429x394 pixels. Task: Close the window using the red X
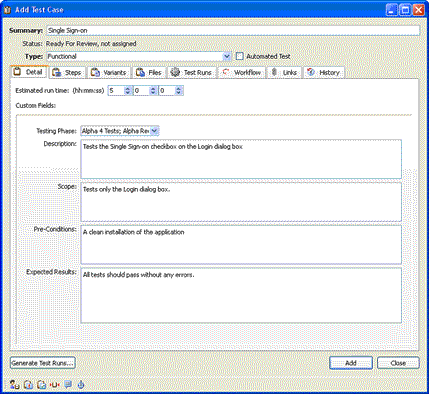click(x=418, y=10)
